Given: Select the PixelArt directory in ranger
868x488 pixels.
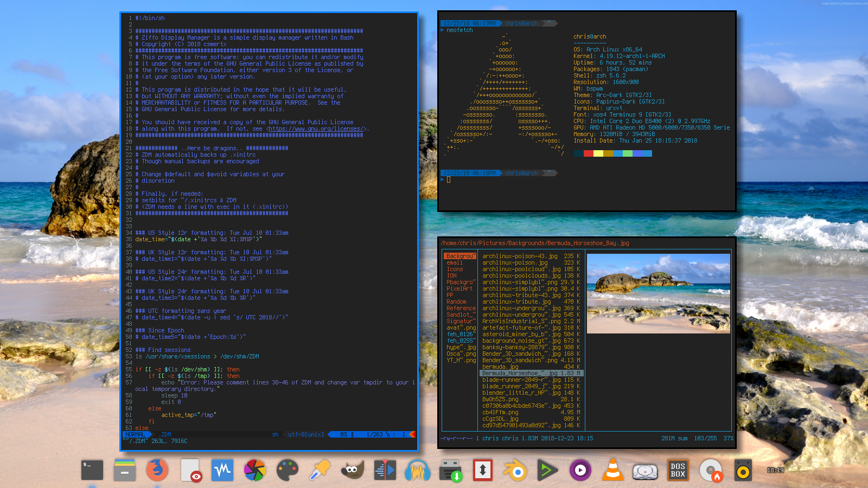Looking at the screenshot, I should click(459, 288).
